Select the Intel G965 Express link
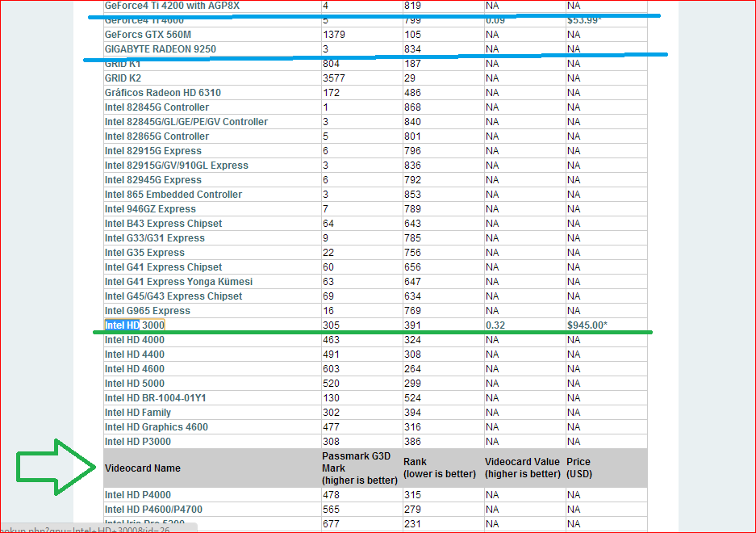Screen dimensions: 756x533 [x=148, y=310]
